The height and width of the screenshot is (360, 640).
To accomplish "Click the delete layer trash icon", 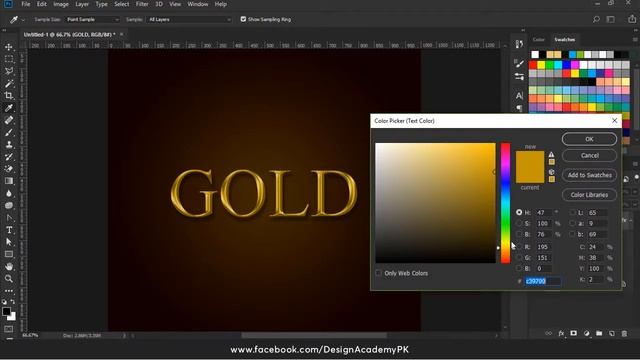I will [x=624, y=333].
